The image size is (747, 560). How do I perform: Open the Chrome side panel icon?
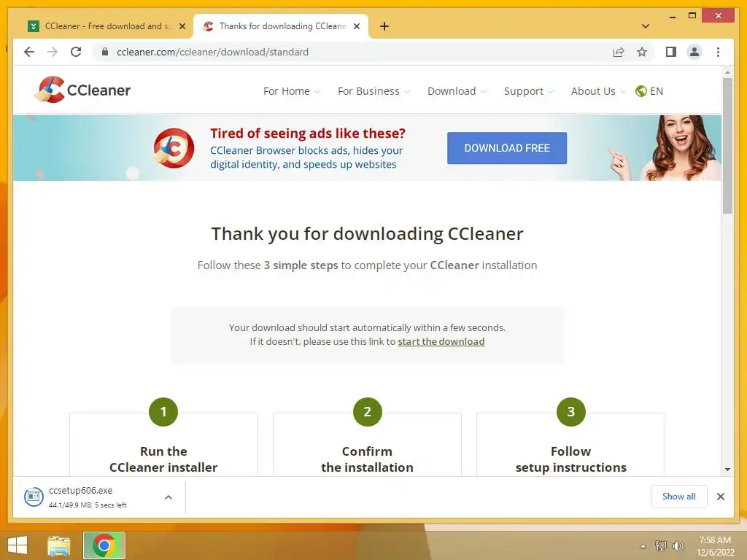tap(671, 52)
